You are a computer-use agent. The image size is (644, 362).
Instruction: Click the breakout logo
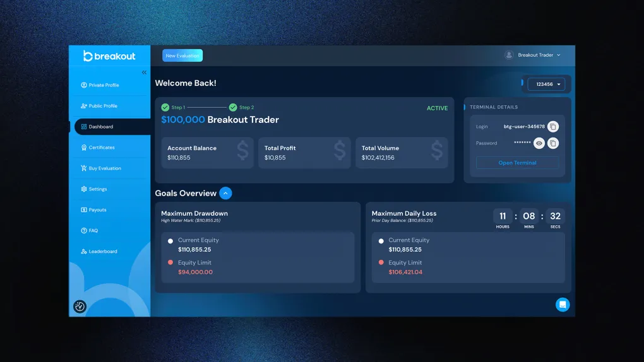(x=109, y=56)
